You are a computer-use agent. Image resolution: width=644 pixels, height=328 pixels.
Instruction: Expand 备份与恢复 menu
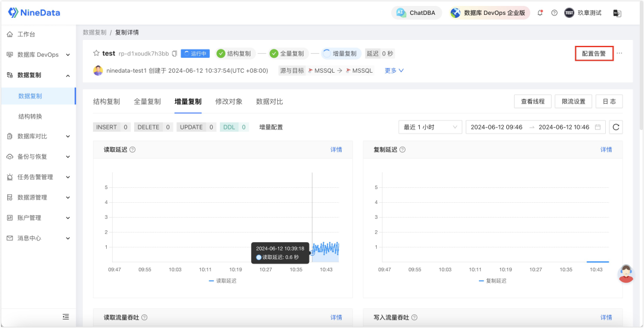[x=38, y=157]
